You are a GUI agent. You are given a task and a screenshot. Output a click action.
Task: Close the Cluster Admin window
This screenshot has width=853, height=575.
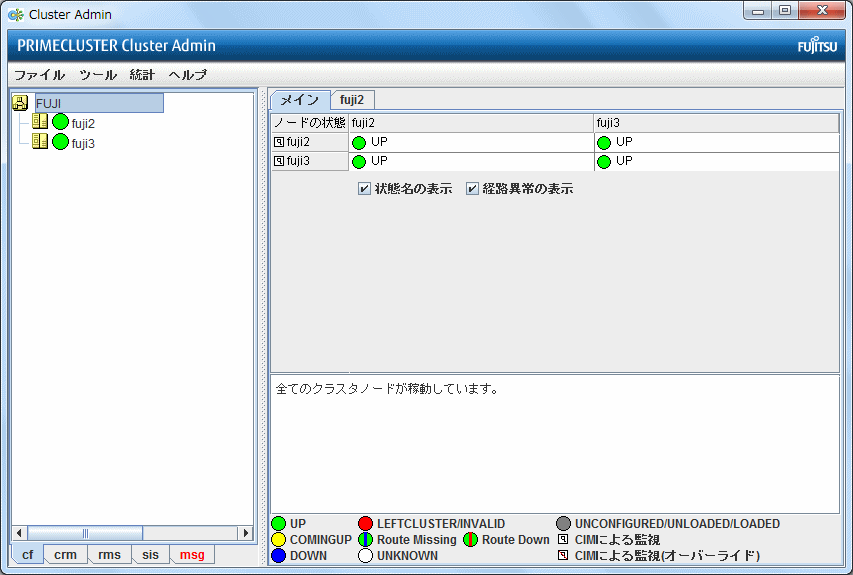(x=822, y=11)
